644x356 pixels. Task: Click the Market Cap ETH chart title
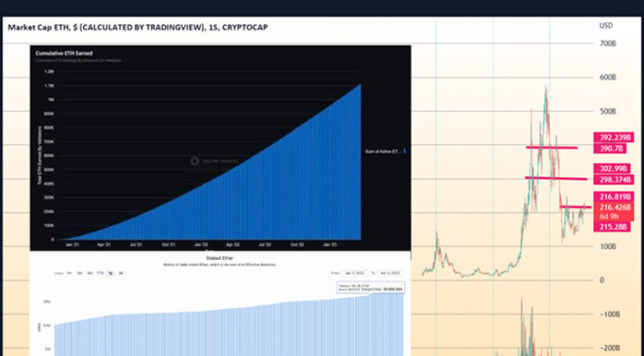(x=138, y=28)
